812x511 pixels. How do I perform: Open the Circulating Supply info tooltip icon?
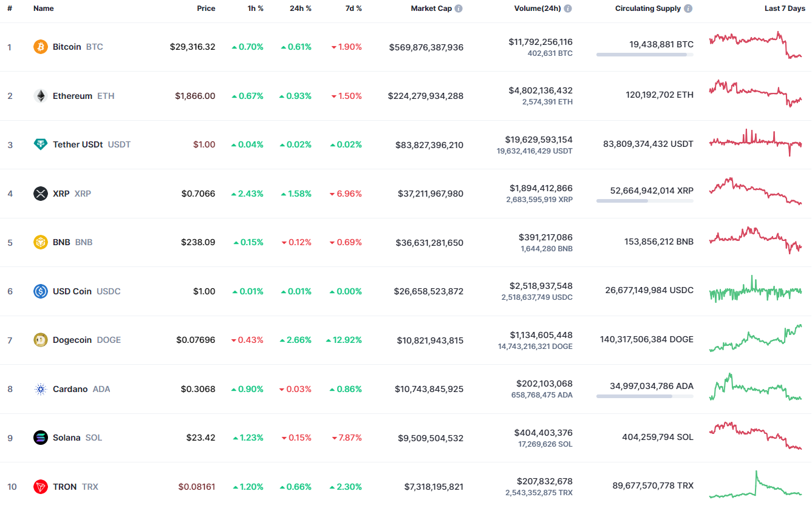pos(687,8)
